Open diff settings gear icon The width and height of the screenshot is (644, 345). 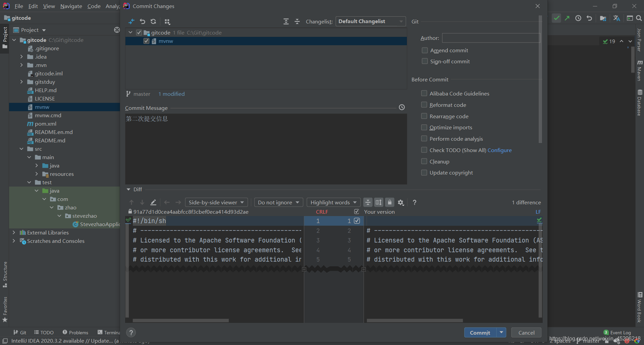tap(400, 202)
